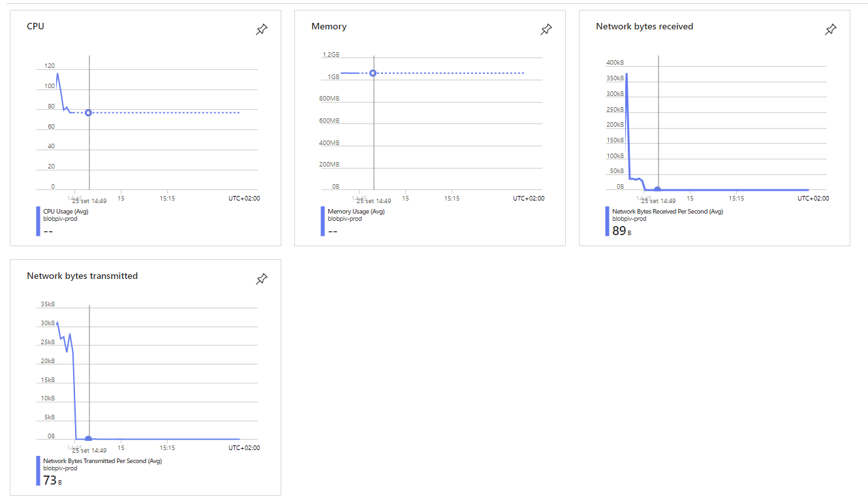Open the Memory chart title

[x=329, y=27]
